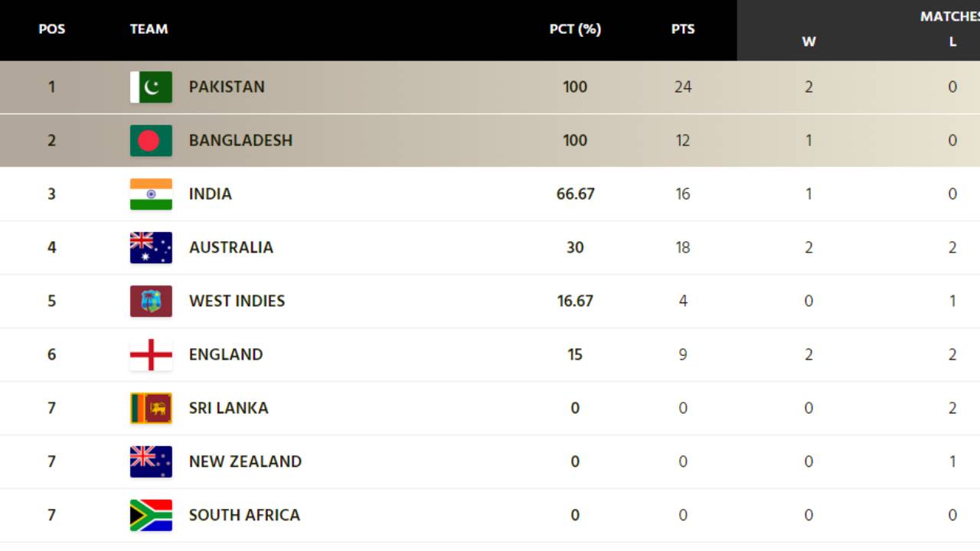Screen dimensions: 980x551
Task: Select the W matches column header
Action: (808, 42)
